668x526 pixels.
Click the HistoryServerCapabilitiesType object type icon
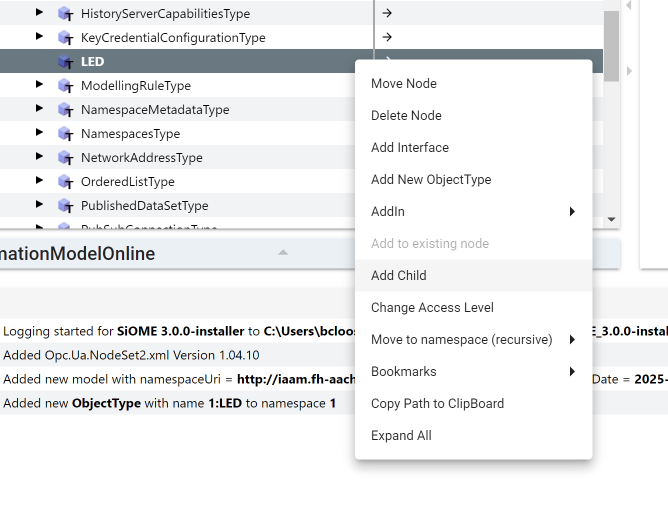[66, 14]
